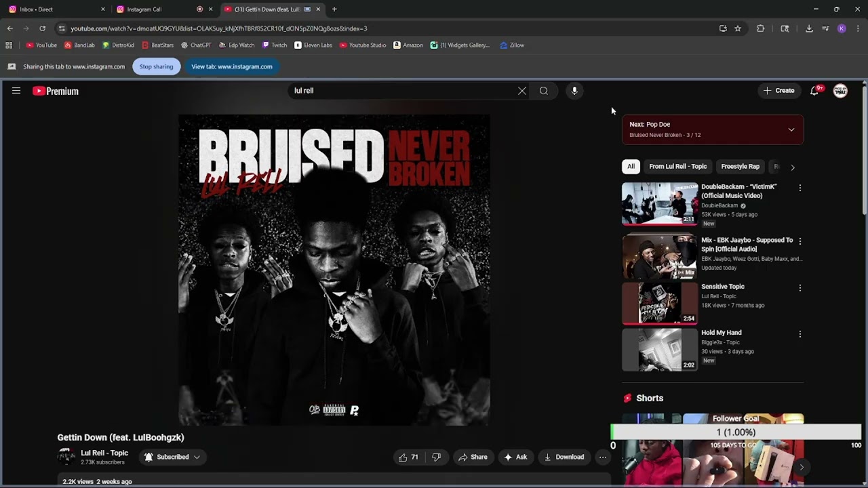Screen dimensions: 868x488
Task: Click the Share button
Action: click(473, 457)
